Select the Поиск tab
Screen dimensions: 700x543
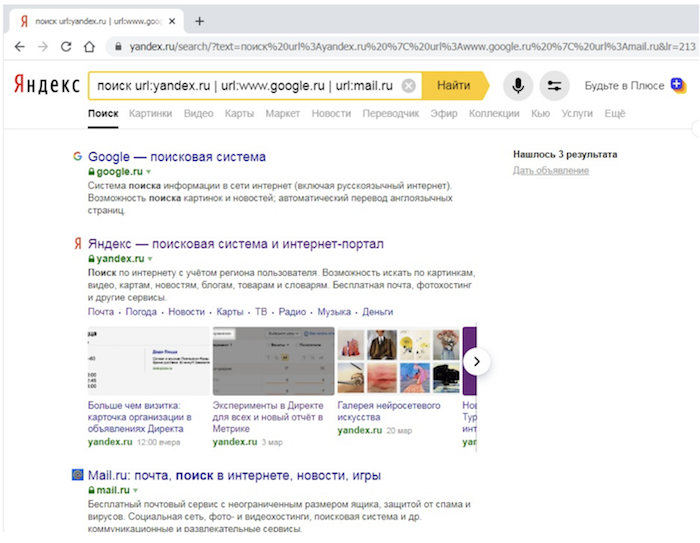click(x=103, y=113)
